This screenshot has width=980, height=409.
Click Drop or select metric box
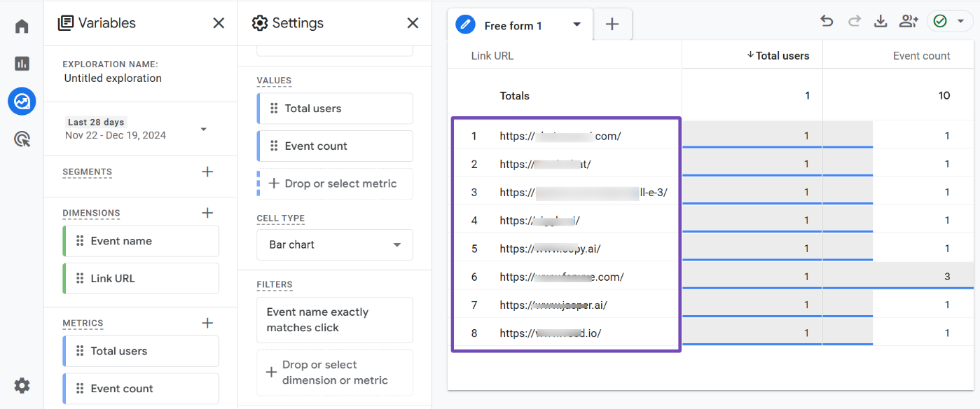(x=335, y=183)
